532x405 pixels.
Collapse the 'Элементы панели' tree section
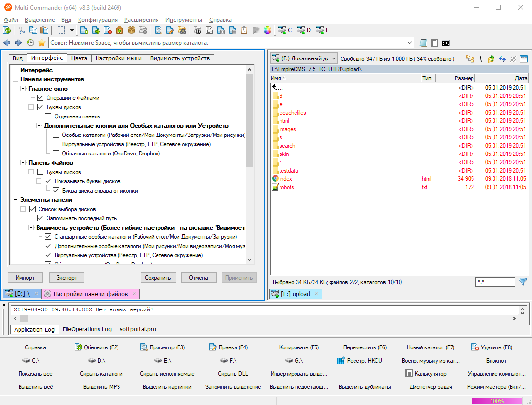15,200
